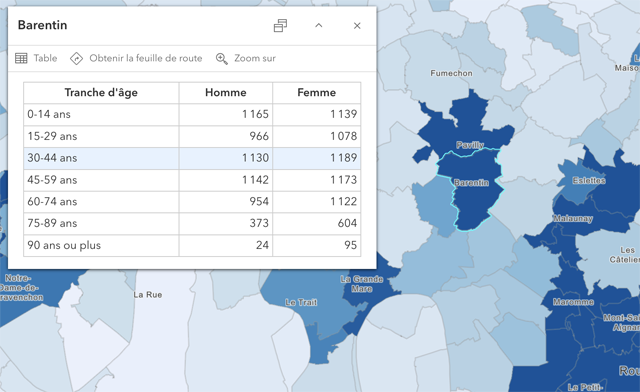Select Malaunay commune on the map

(573, 219)
